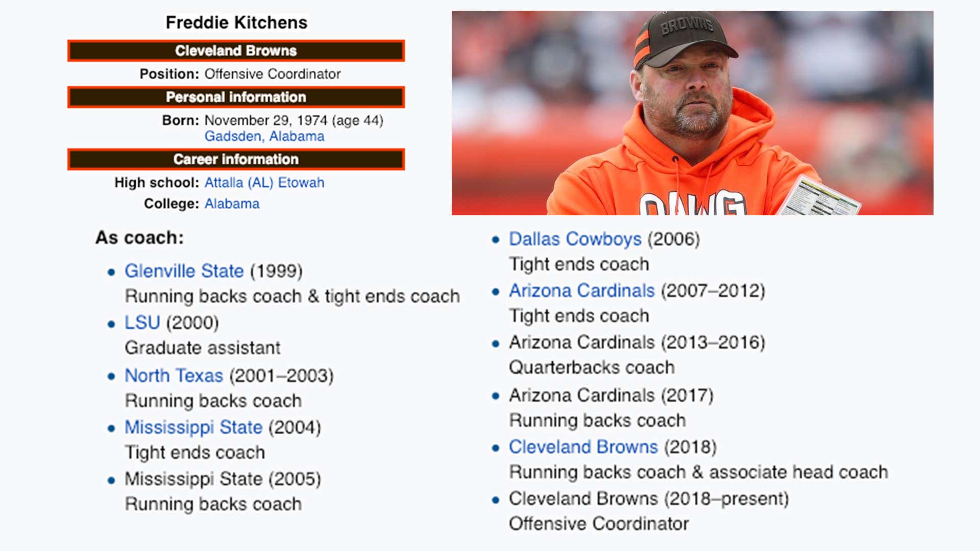Open the Gadsden, Alabama link

264,137
